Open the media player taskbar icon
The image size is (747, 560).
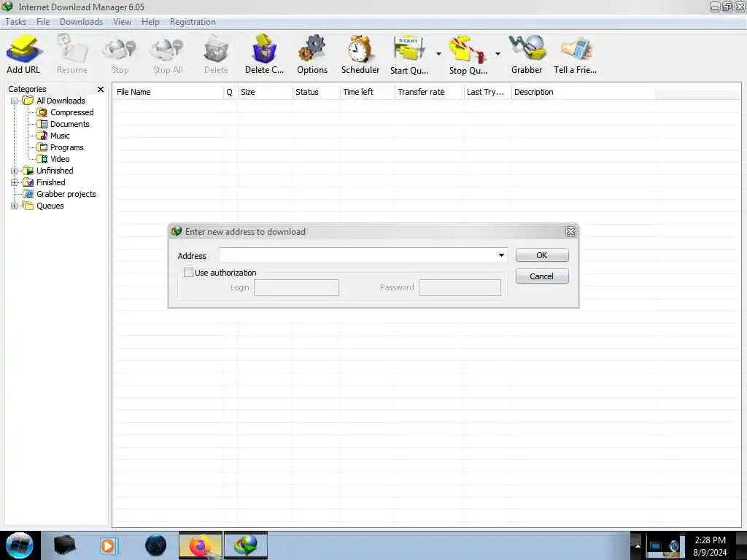[x=108, y=545]
